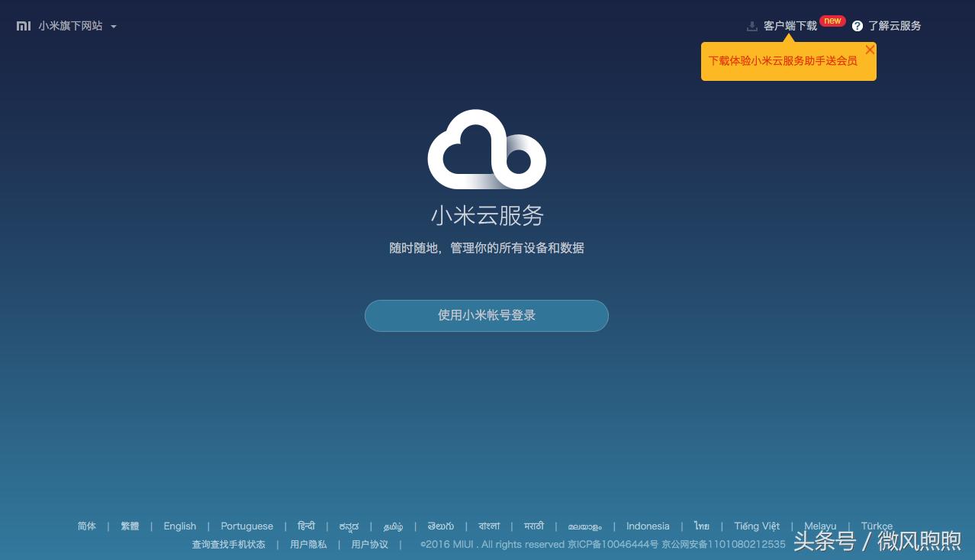Screen dimensions: 975x560
Task: Click the 京ICP备10046444号 registration link
Action: click(x=613, y=544)
